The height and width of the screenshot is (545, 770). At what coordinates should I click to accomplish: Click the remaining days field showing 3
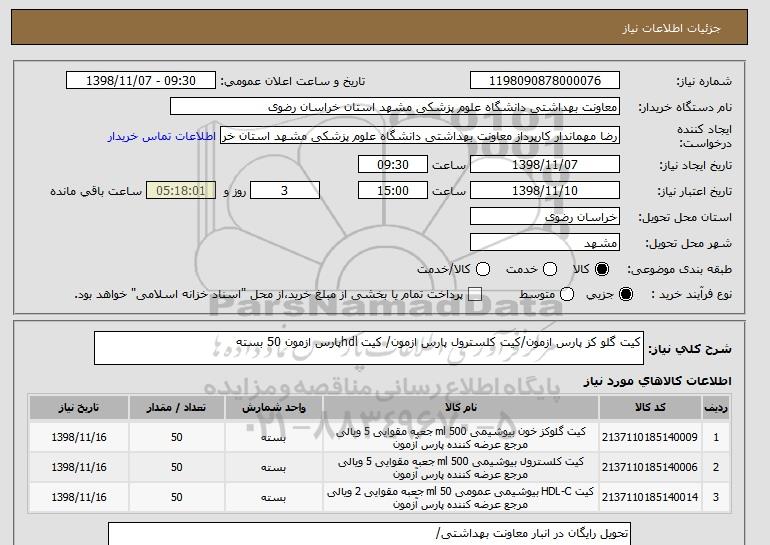click(285, 191)
